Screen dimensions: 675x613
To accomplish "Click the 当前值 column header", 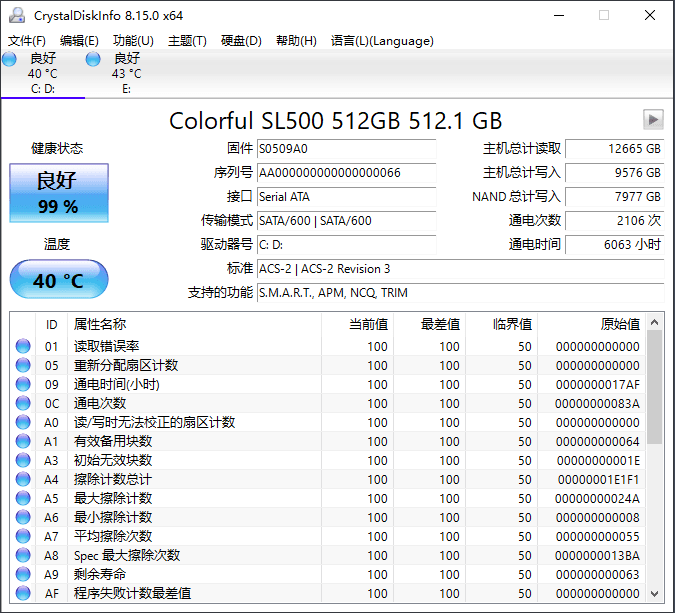I will pos(357,324).
